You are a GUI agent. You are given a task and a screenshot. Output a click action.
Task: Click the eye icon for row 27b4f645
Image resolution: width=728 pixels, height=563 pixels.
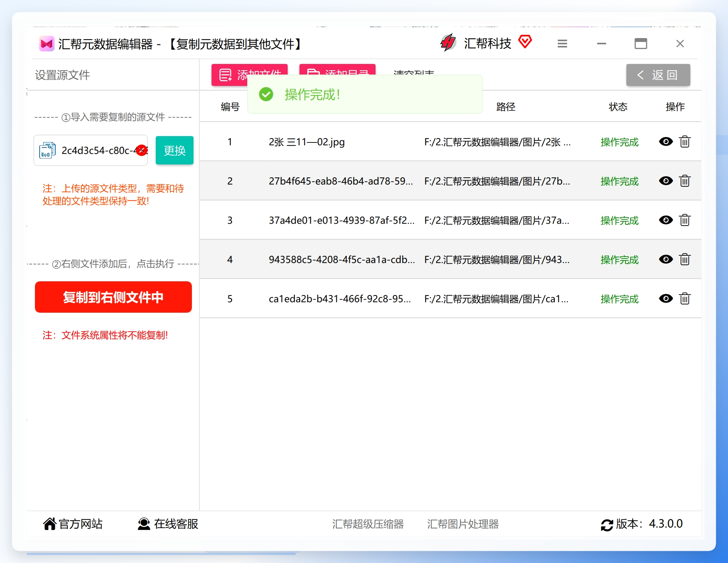tap(666, 181)
